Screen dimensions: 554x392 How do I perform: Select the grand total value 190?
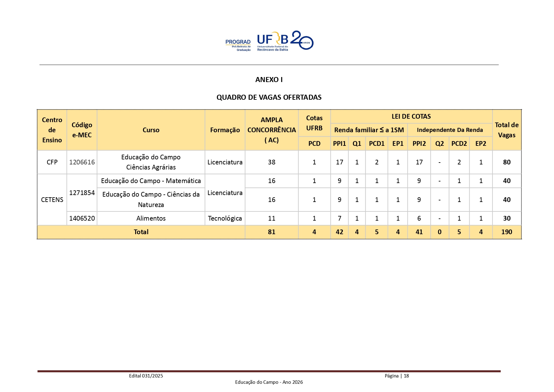coord(506,232)
